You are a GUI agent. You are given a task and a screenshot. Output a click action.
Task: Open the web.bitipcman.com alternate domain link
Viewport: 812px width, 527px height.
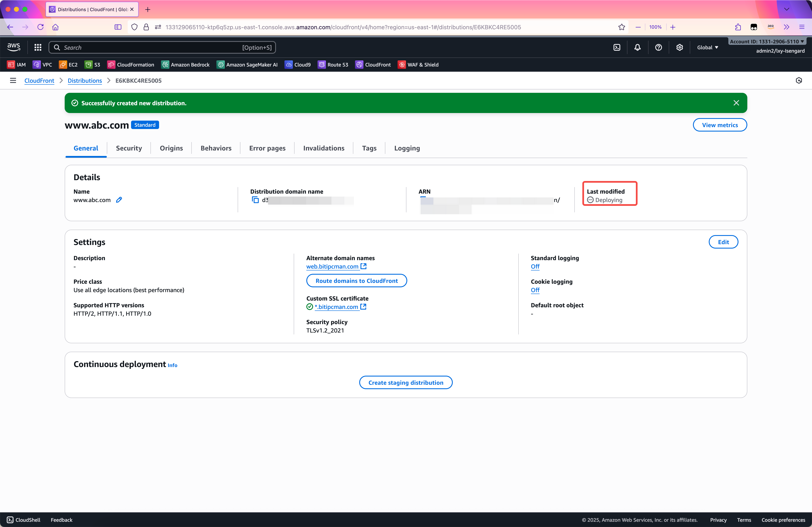pos(332,267)
